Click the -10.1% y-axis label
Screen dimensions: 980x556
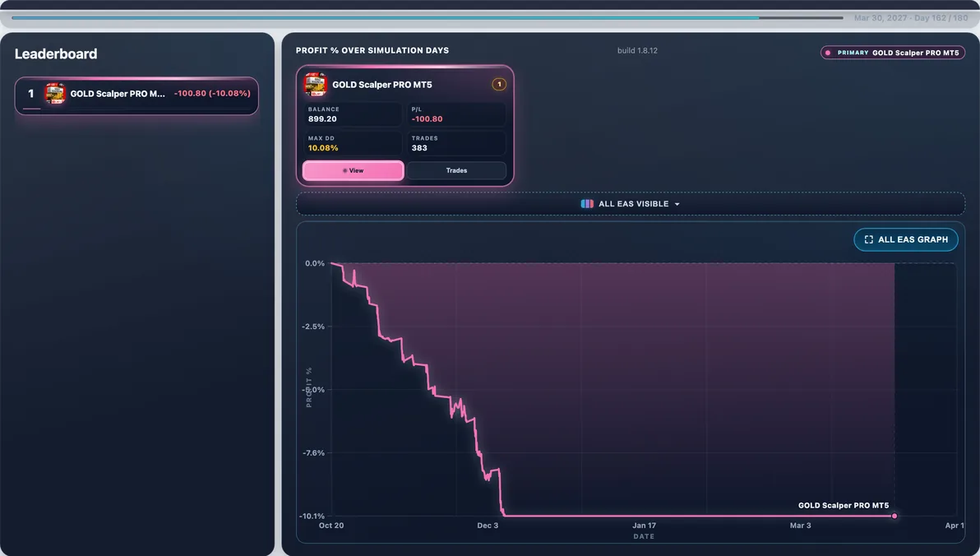click(x=312, y=516)
